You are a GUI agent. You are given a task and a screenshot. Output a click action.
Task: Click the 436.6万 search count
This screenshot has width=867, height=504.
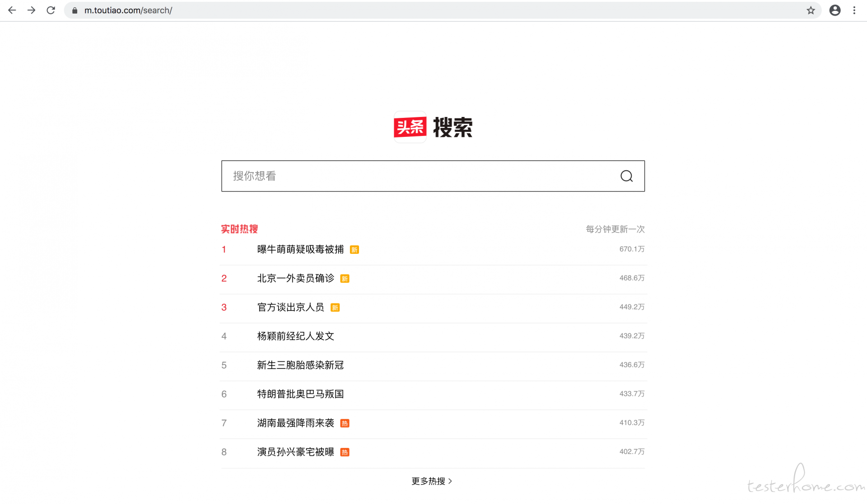[632, 364]
